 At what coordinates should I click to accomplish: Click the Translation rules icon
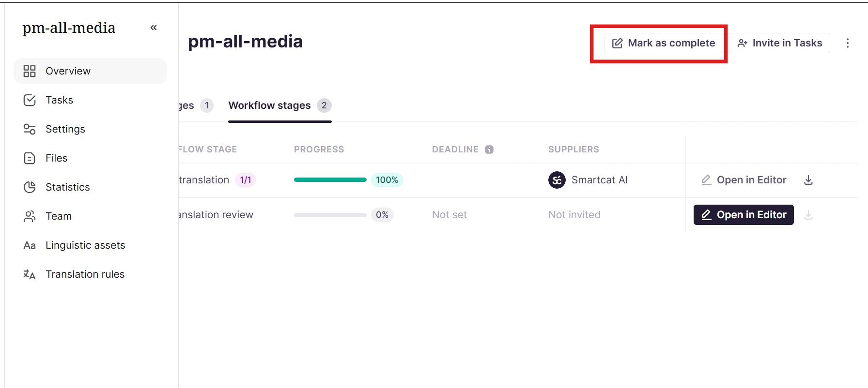(30, 274)
